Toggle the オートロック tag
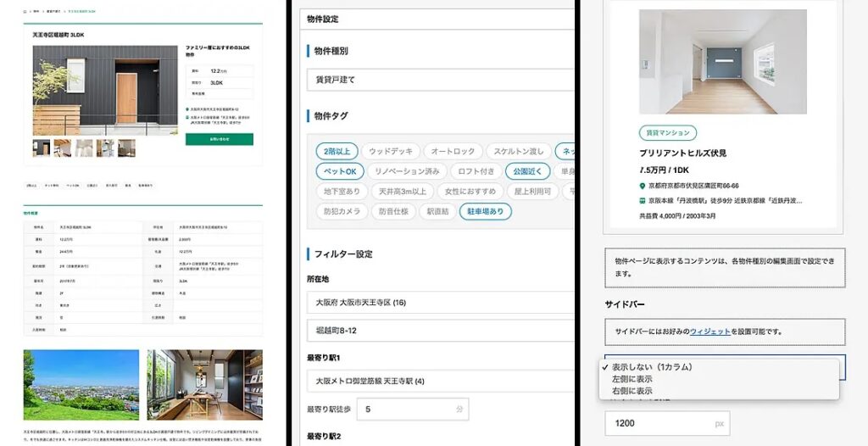 click(453, 151)
